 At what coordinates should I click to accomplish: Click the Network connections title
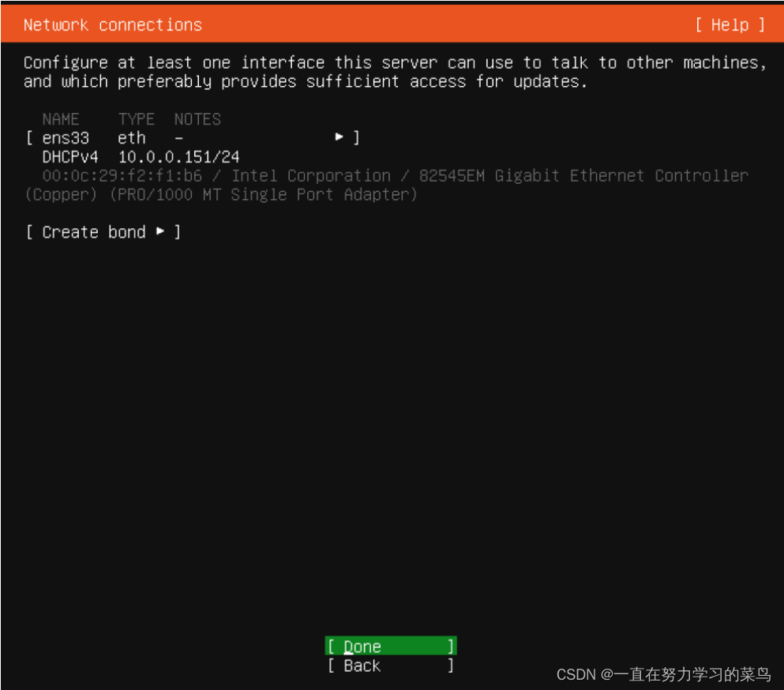pyautogui.click(x=113, y=24)
